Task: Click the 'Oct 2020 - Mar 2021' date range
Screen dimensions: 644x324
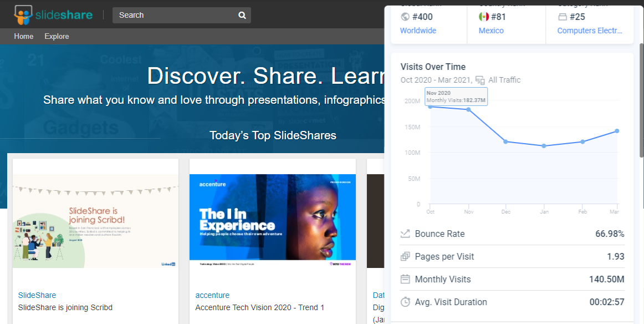Action: (436, 80)
